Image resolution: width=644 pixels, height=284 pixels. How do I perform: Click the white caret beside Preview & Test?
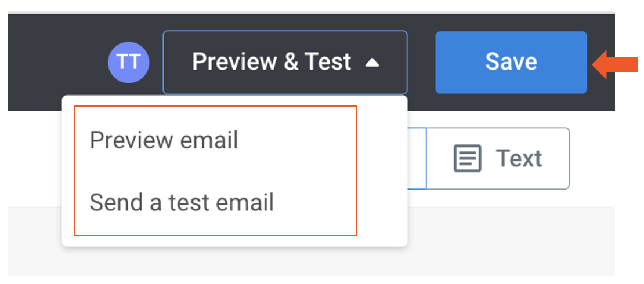pyautogui.click(x=372, y=63)
